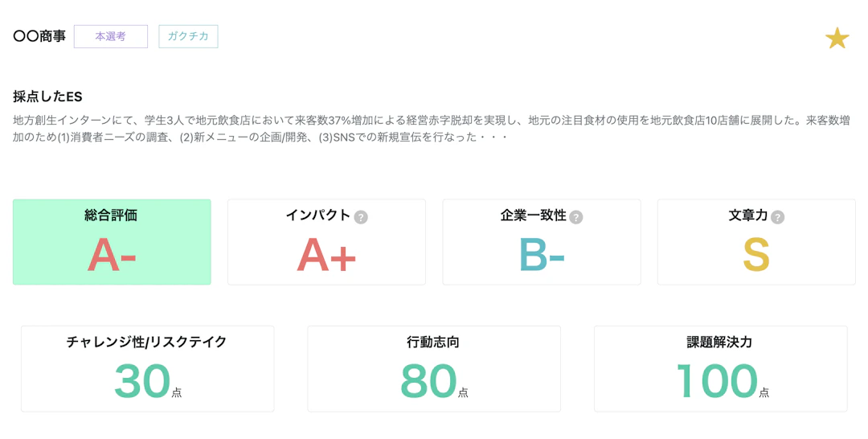868x439 pixels.
Task: Click the A+ grade for インパクト
Action: coord(326,256)
